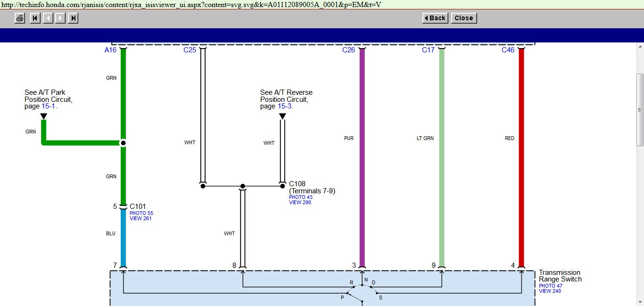644x306 pixels.
Task: Go to the next page arrow
Action: click(60, 18)
